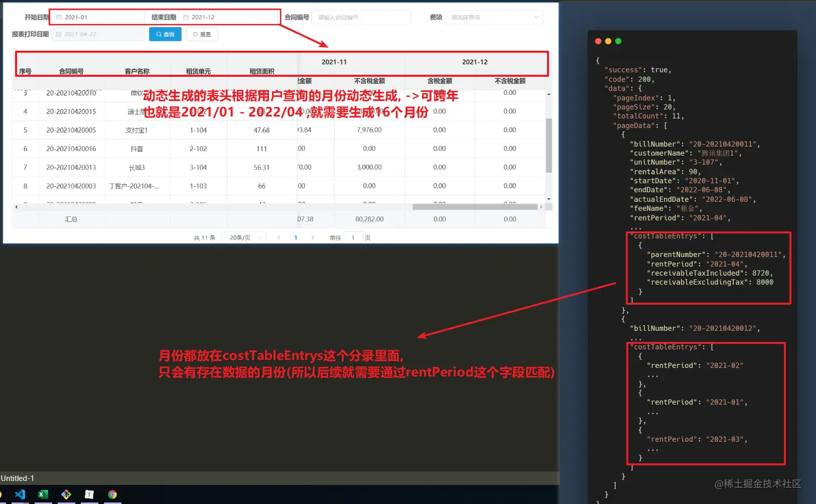
Task: Open Visual Studio Code from the taskbar
Action: pos(20,494)
